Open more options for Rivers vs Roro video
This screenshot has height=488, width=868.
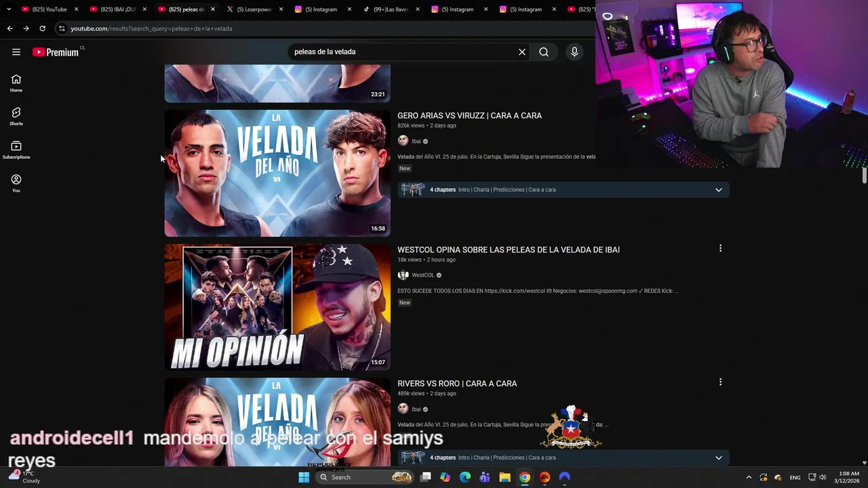click(720, 382)
